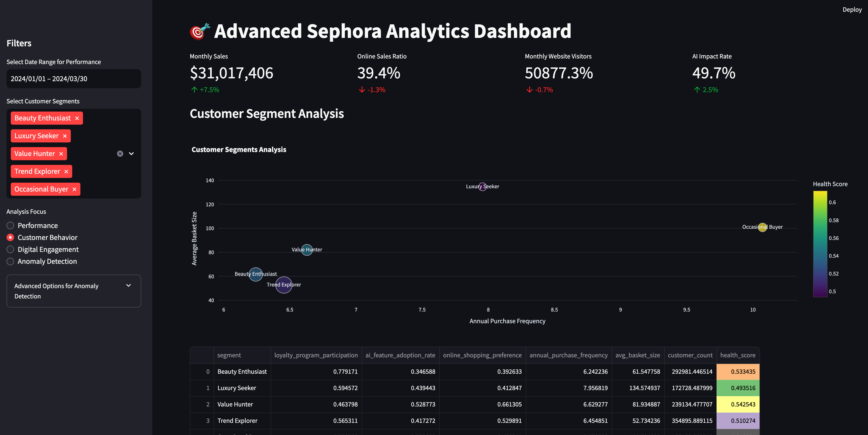Click the segment column header
This screenshot has height=435, width=868.
pyautogui.click(x=242, y=355)
